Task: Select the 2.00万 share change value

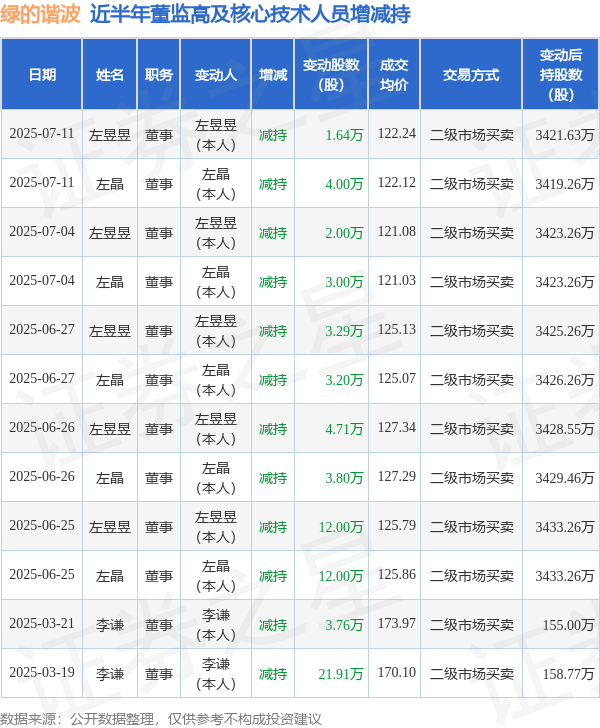Action: coord(344,233)
